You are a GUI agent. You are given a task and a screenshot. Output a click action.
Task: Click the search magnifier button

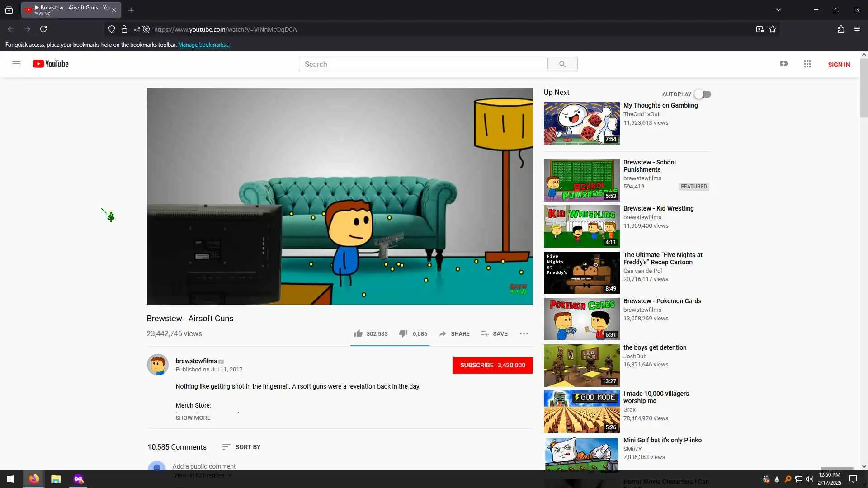tap(562, 64)
